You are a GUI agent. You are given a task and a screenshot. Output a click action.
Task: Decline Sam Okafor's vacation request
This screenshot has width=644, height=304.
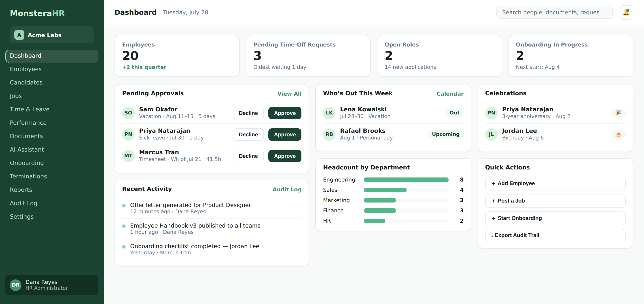click(248, 113)
